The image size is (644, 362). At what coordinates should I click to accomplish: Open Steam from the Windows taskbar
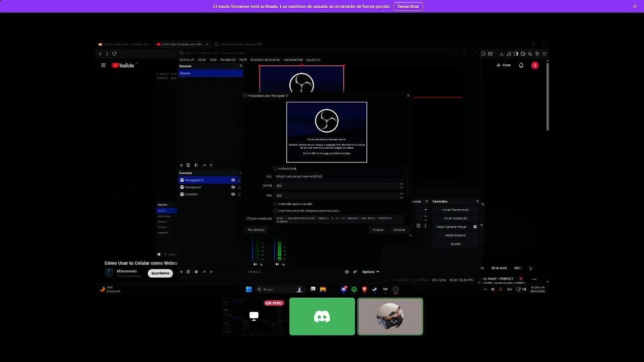[x=375, y=289]
